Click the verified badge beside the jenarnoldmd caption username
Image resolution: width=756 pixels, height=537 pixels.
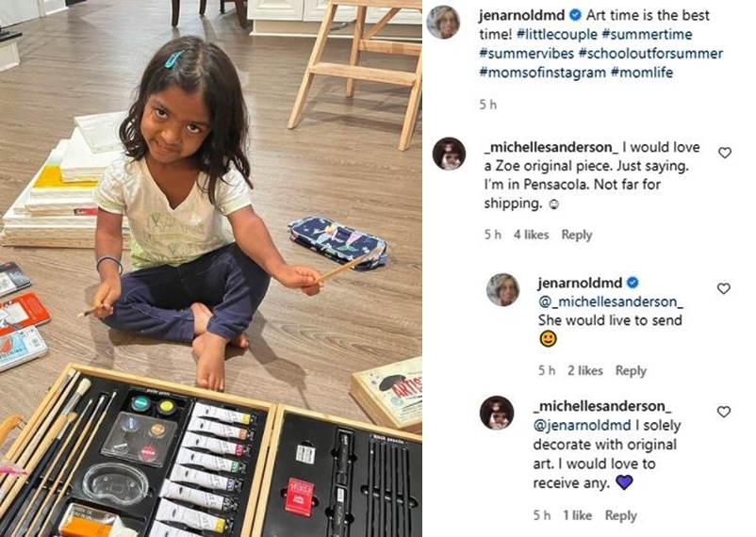pos(575,15)
